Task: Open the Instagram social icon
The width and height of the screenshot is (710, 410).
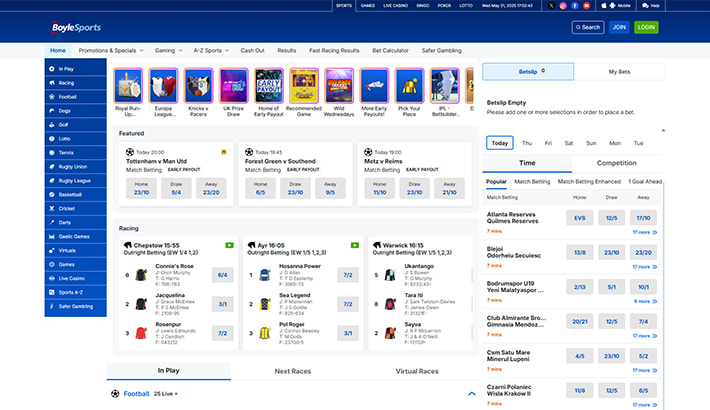Action: click(x=563, y=5)
